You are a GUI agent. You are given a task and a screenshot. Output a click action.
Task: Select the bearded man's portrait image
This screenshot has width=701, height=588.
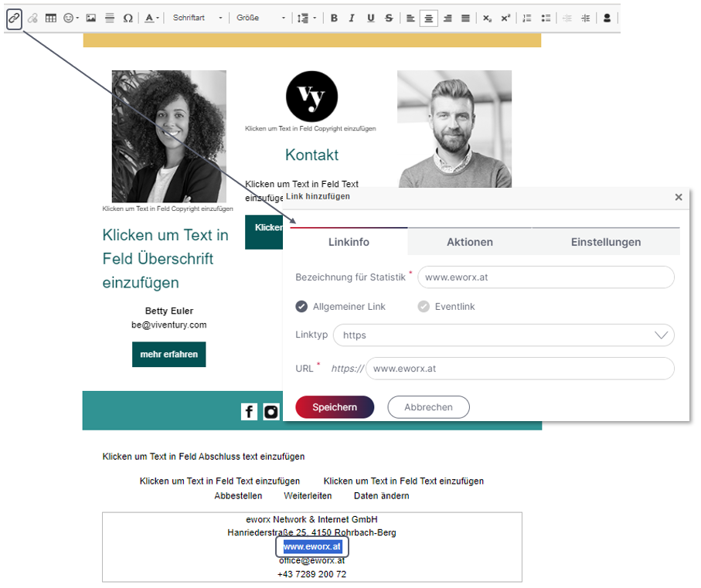454,129
